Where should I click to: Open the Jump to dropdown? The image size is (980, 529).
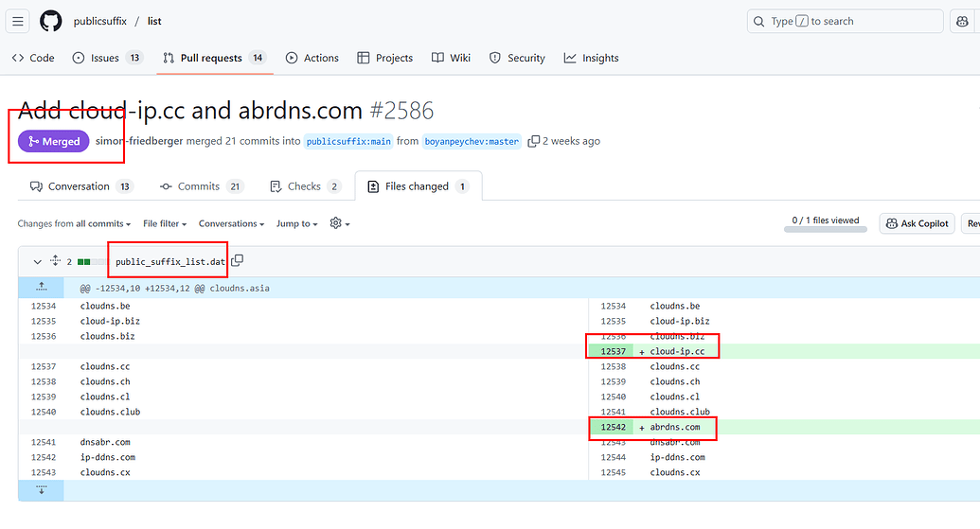(297, 223)
